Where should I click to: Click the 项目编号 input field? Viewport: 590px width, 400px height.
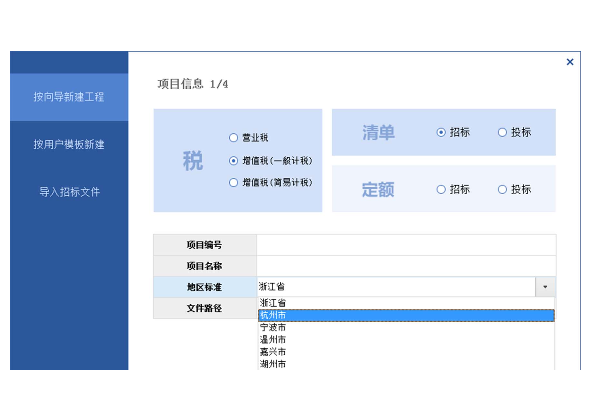point(406,245)
